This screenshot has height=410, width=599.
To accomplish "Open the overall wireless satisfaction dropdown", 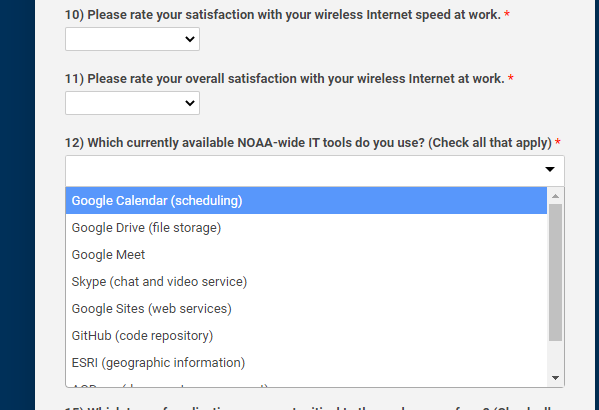I will [132, 103].
